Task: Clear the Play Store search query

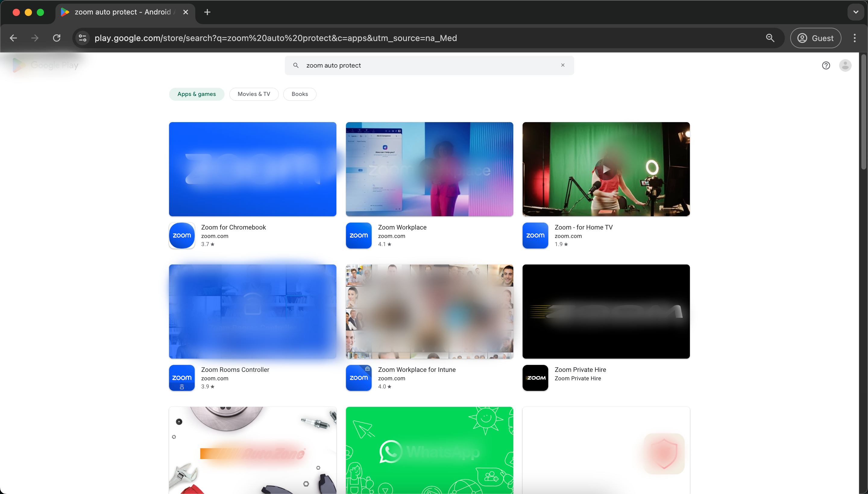Action: 562,65
